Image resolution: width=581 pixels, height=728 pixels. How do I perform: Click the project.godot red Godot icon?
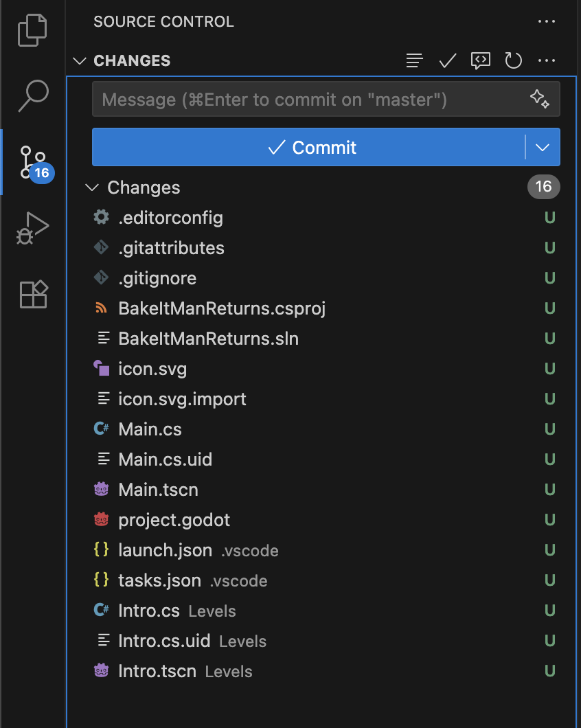pos(101,519)
